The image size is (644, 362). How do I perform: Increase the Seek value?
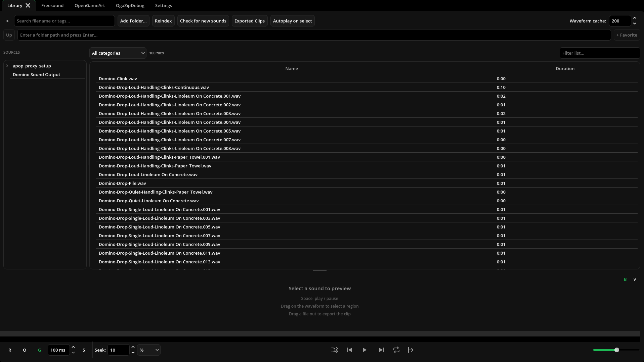[x=133, y=347]
